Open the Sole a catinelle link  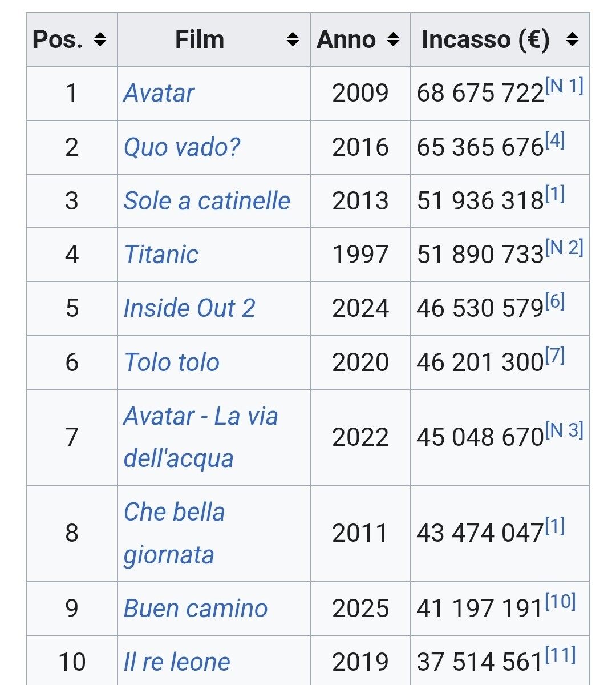click(x=207, y=201)
